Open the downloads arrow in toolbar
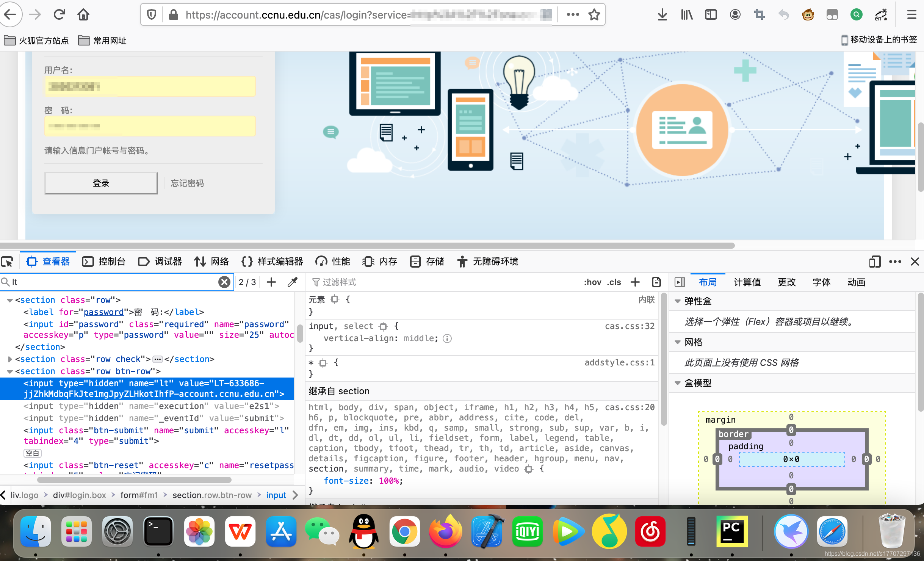 point(662,15)
